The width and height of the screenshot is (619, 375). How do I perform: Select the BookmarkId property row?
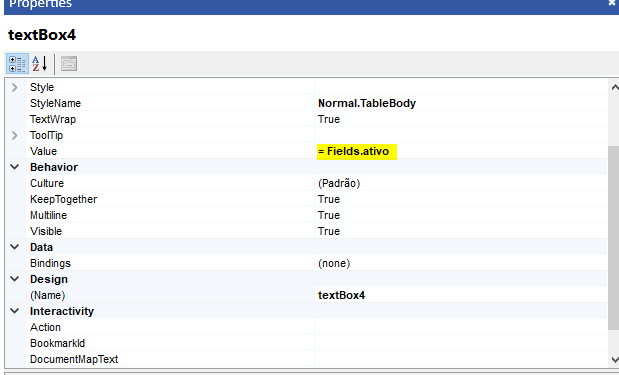316,343
